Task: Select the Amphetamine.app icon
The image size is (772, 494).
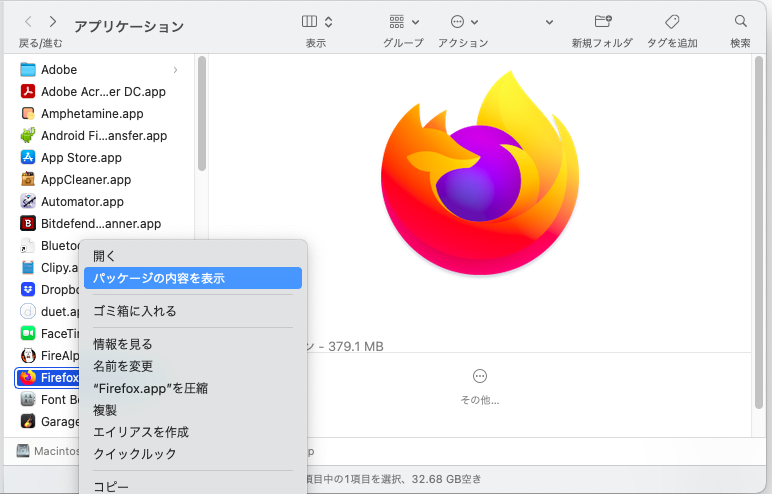Action: tap(28, 113)
